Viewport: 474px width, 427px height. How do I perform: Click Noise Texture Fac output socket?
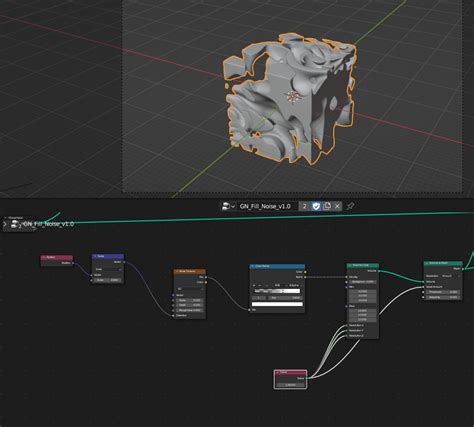206,277
